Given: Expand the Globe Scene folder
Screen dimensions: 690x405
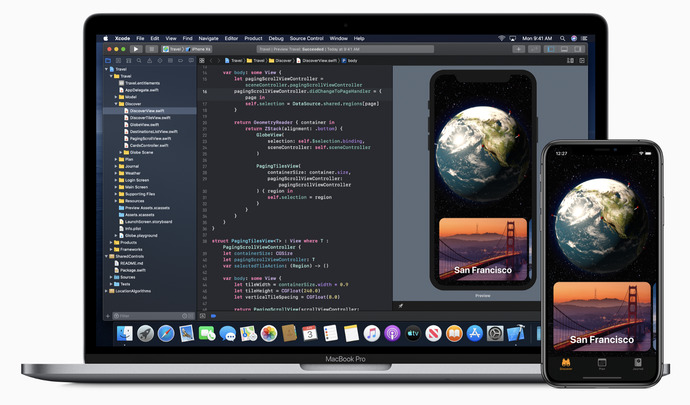Looking at the screenshot, I should (121, 152).
